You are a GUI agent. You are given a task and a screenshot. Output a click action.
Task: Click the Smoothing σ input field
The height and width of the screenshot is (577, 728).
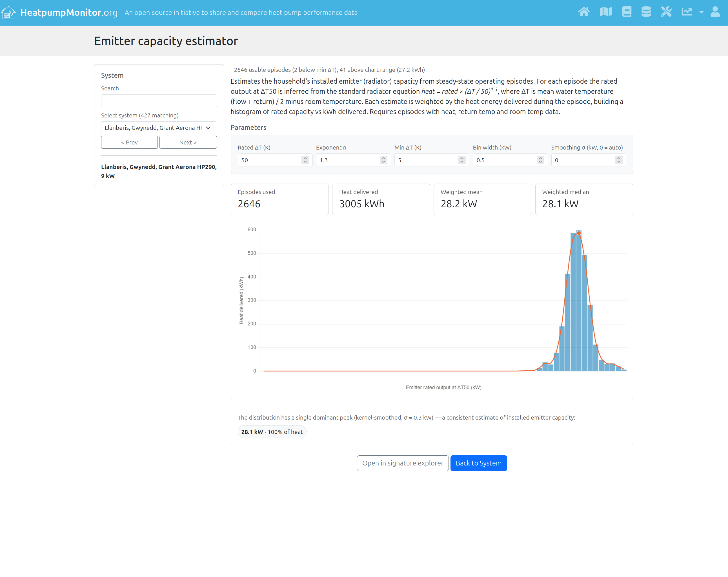click(589, 160)
